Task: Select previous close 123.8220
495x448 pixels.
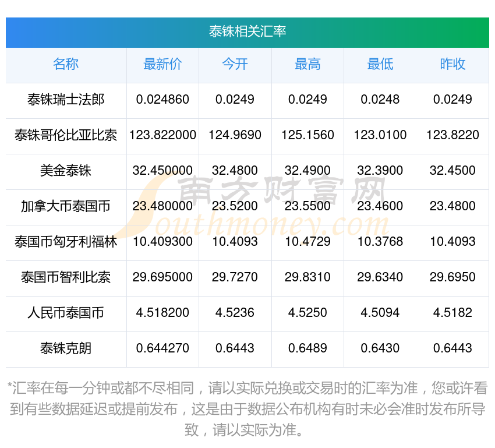Action: 452,135
